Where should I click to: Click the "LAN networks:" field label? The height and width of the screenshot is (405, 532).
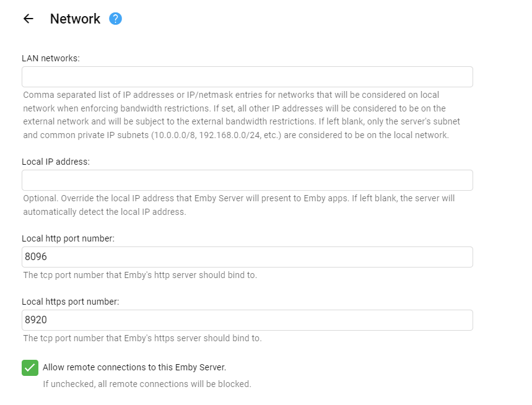pos(51,58)
